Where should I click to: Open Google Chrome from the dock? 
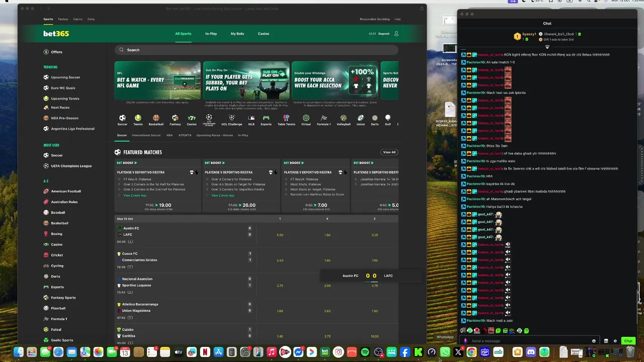click(x=471, y=352)
